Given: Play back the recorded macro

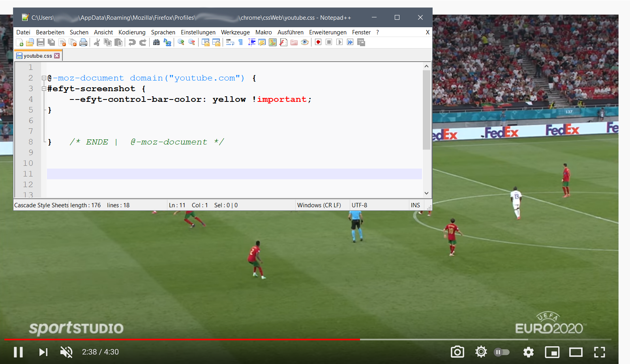Looking at the screenshot, I should tap(339, 42).
